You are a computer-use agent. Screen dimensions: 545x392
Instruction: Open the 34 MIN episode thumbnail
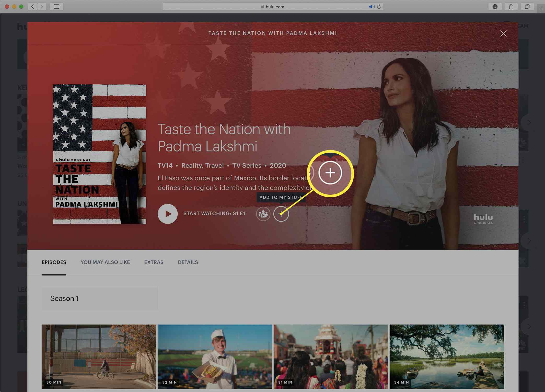coord(447,356)
